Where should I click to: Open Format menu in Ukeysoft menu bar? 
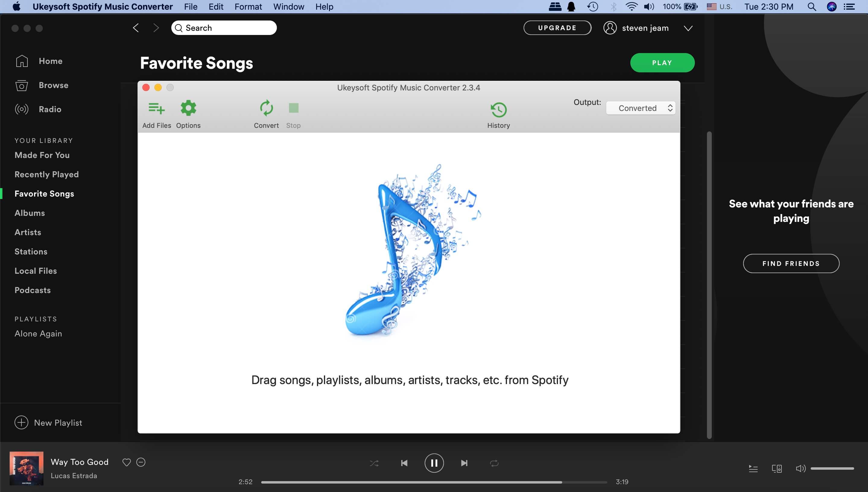248,7
